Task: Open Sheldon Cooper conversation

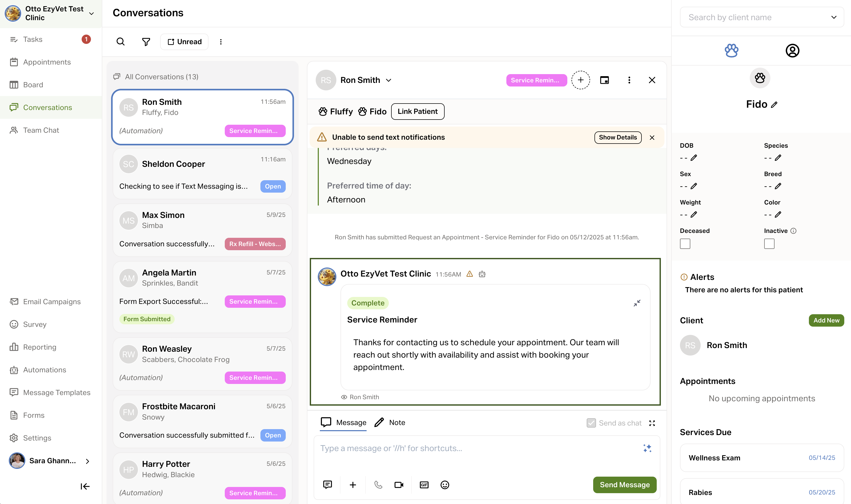Action: coord(203,174)
